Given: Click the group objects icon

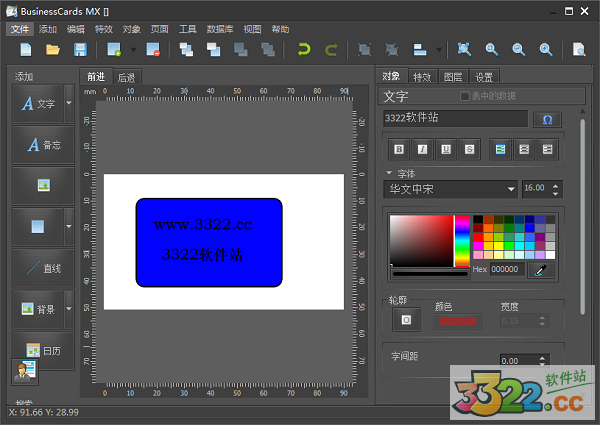Looking at the screenshot, I should pos(364,50).
